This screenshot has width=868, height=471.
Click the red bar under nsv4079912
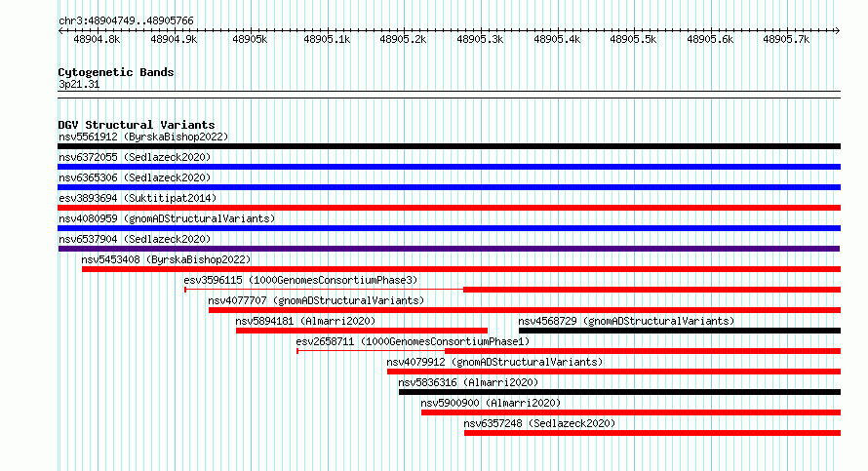click(613, 372)
